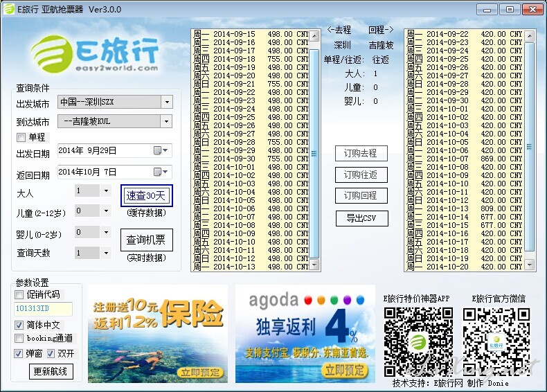Enable the 促销代码 checkbox
The width and height of the screenshot is (547, 392).
click(19, 295)
